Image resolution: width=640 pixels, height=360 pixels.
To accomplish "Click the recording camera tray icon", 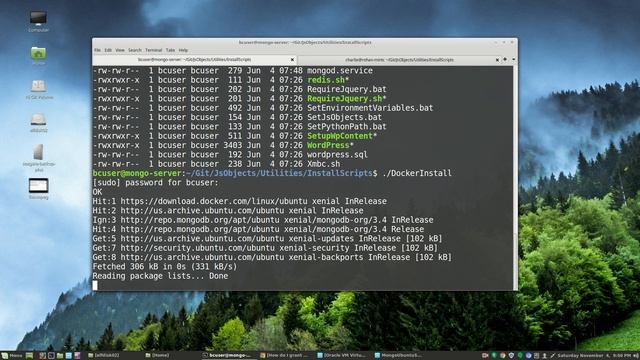I will [485, 356].
